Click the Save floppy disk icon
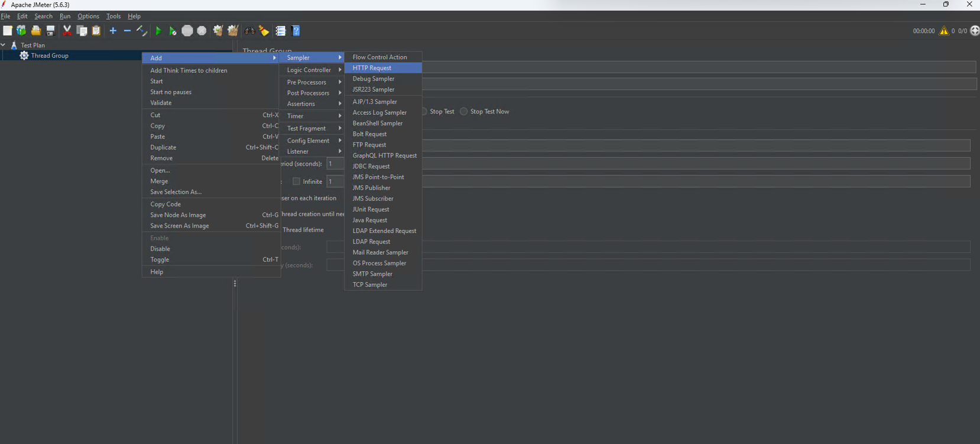 point(51,31)
